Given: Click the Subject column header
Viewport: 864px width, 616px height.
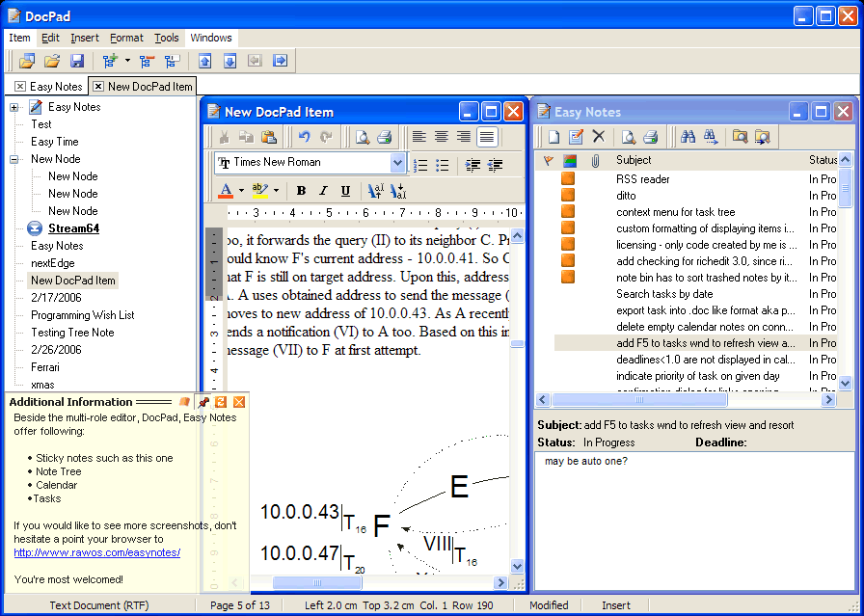Looking at the screenshot, I should [634, 160].
